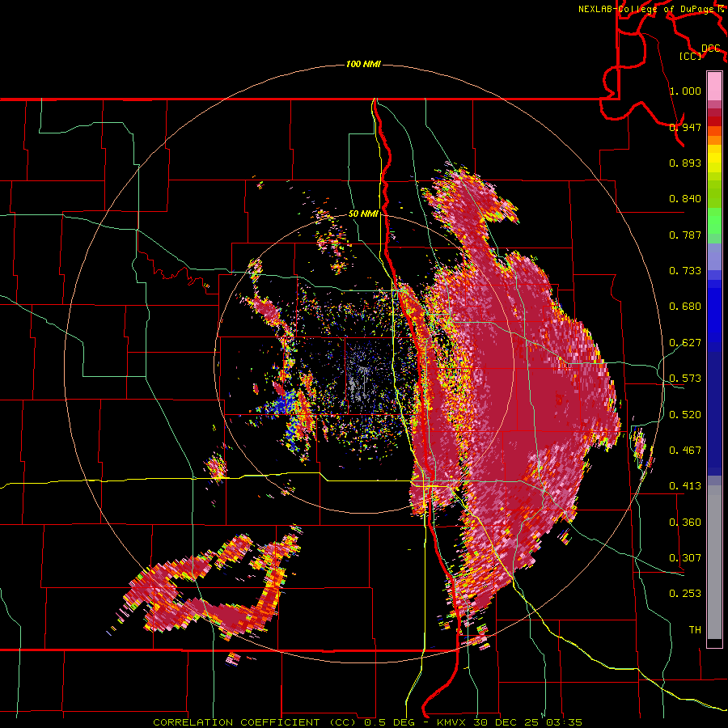Click the [CC] legend heading
This screenshot has height=728, width=728.
(690, 56)
